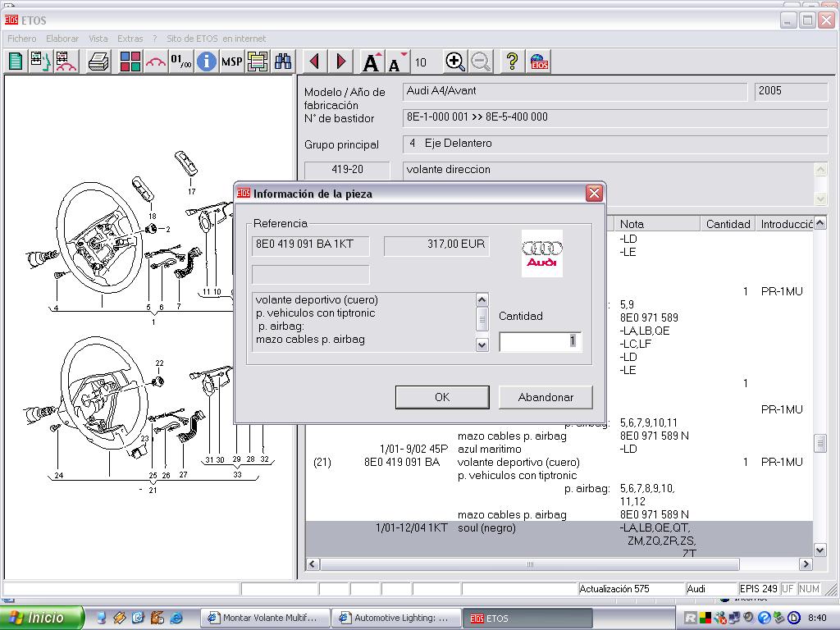
Task: Go to next page with right red arrow
Action: pos(340,62)
